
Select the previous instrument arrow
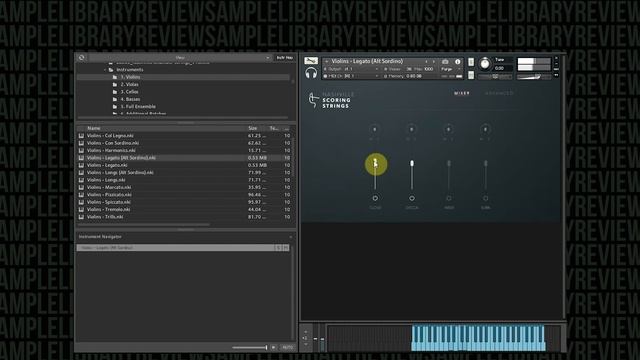click(427, 62)
